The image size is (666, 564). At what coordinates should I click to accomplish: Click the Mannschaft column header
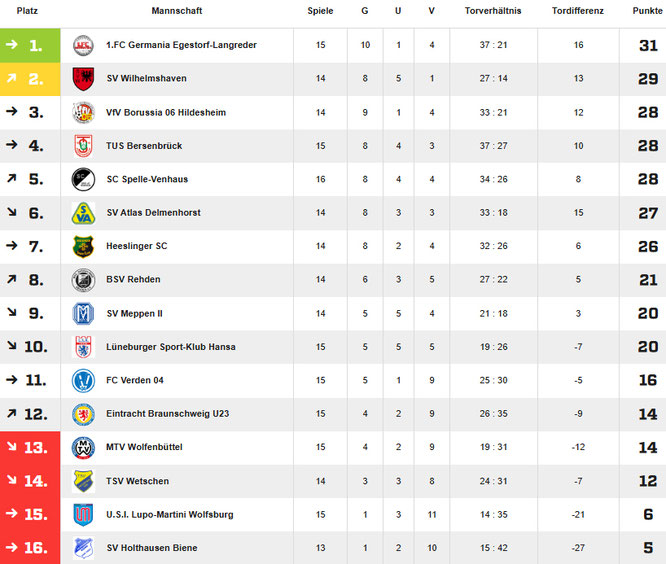[177, 10]
